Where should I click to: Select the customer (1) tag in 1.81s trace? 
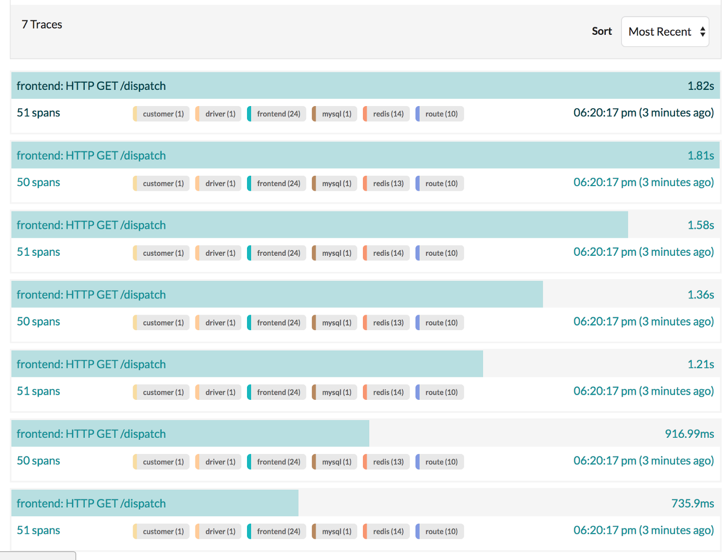(x=161, y=184)
